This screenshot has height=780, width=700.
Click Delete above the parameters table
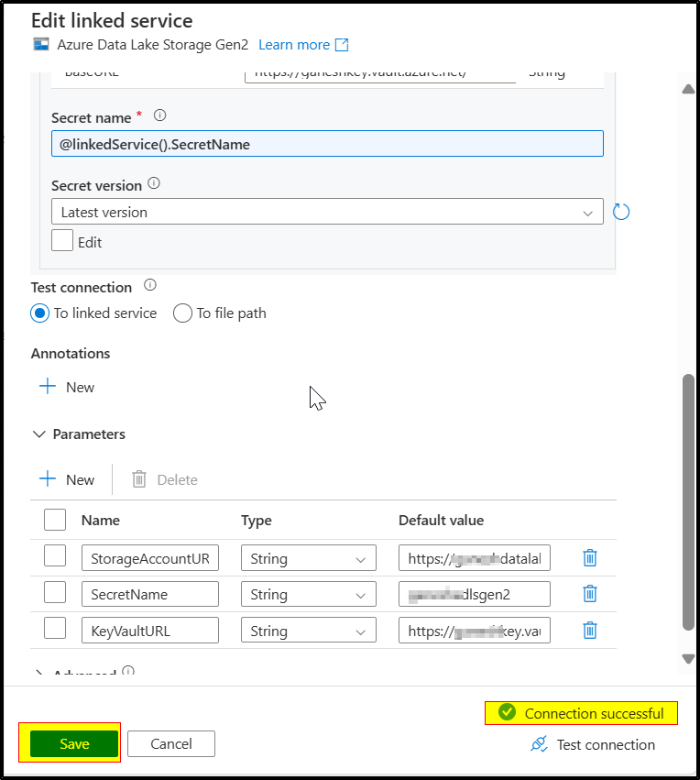point(163,479)
